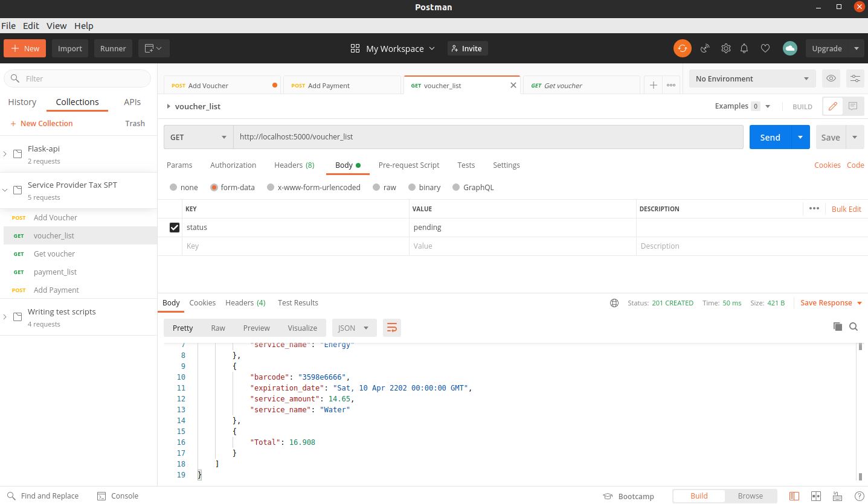Screen dimensions: 868x504
Task: Click the environment quick look eye icon
Action: coord(831,78)
